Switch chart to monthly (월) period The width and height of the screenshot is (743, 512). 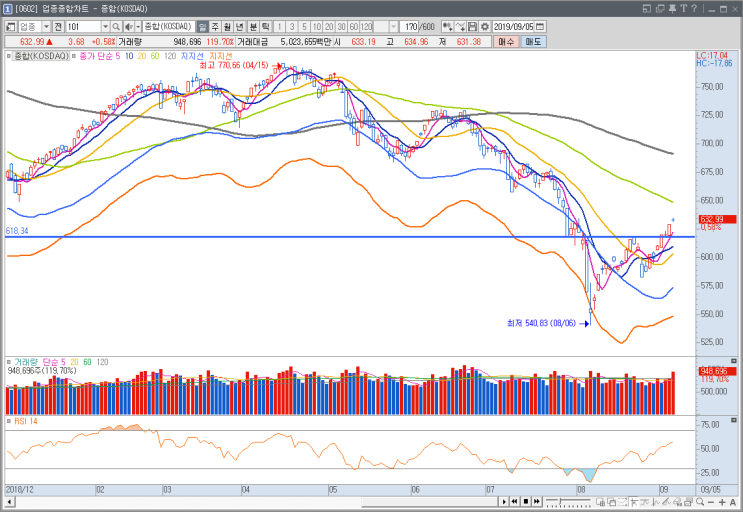pyautogui.click(x=227, y=27)
